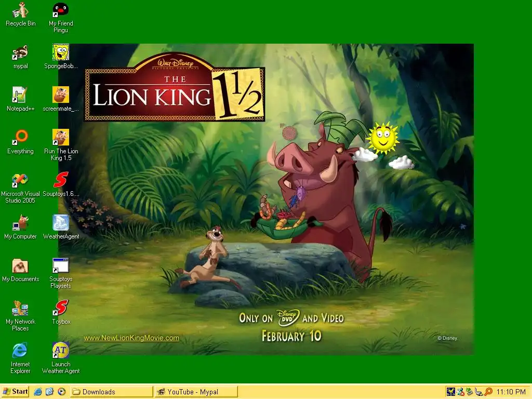Open Internet Explorer desktop icon

pyautogui.click(x=20, y=358)
